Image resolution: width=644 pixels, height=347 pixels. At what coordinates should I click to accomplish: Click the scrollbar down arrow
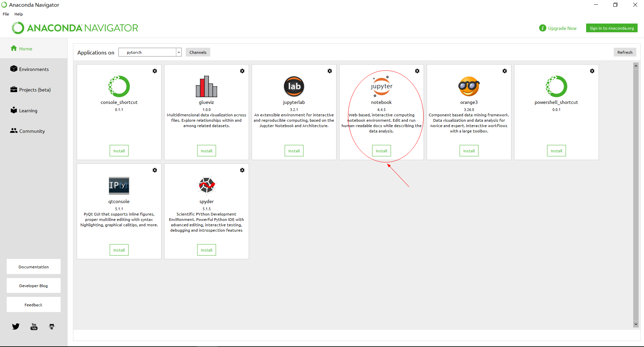click(636, 324)
